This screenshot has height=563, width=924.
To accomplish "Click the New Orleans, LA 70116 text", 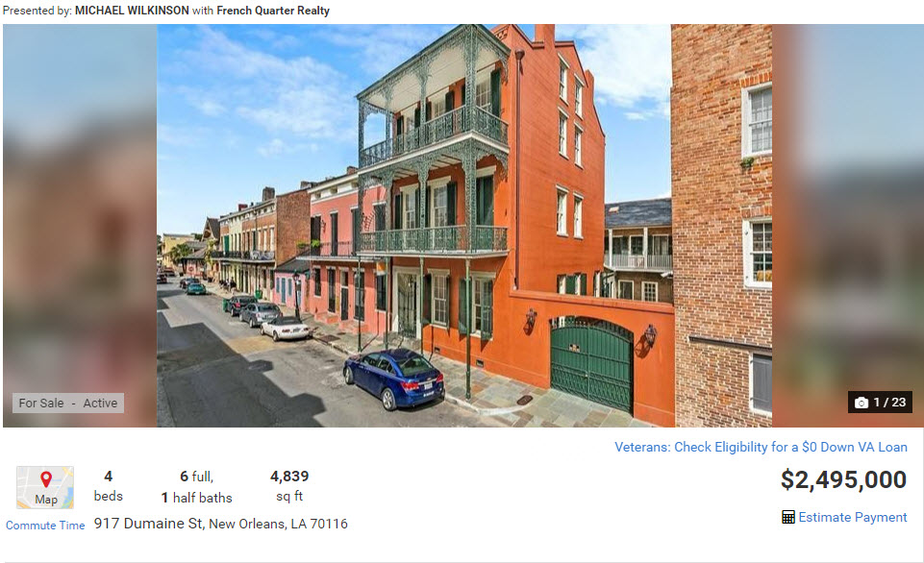I will coord(278,524).
